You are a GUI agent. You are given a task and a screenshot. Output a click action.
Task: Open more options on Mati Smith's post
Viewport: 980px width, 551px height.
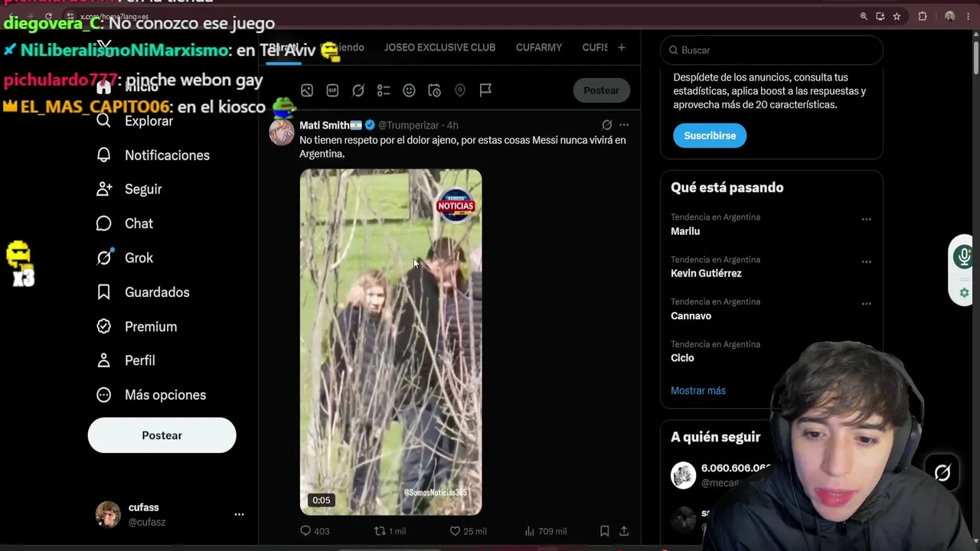(624, 125)
